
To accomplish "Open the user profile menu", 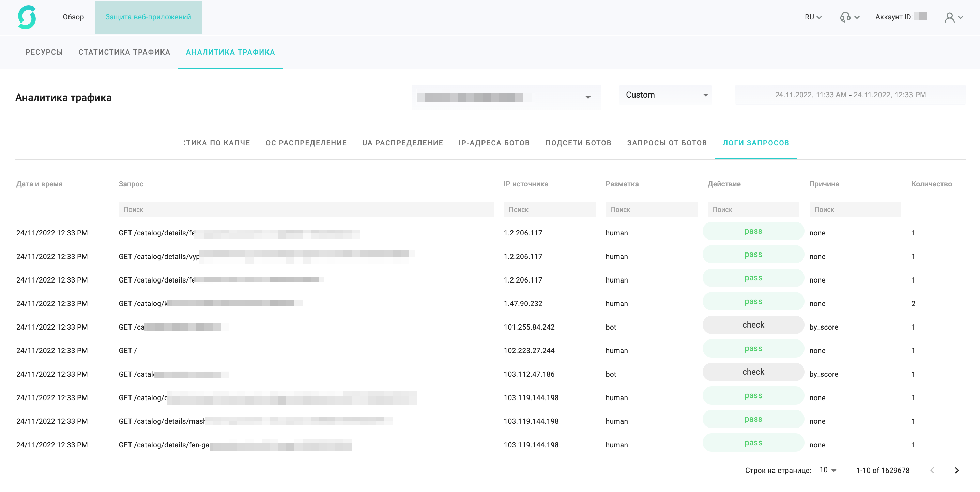I will [953, 17].
